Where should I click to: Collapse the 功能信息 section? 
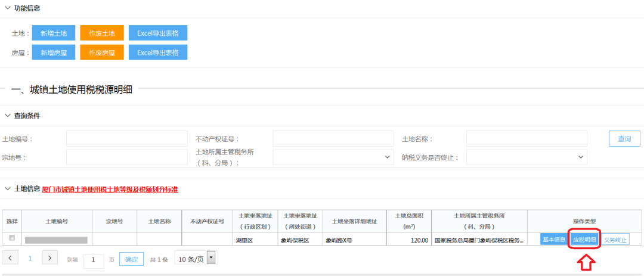(x=8, y=8)
